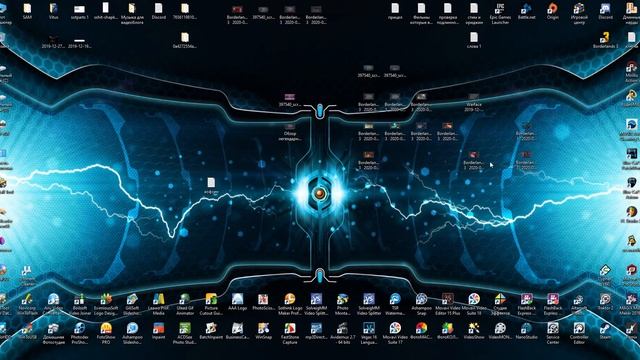Viewport: 640px width, 360px height.
Task: Open the Battle.net desktop shortcut
Action: click(526, 11)
